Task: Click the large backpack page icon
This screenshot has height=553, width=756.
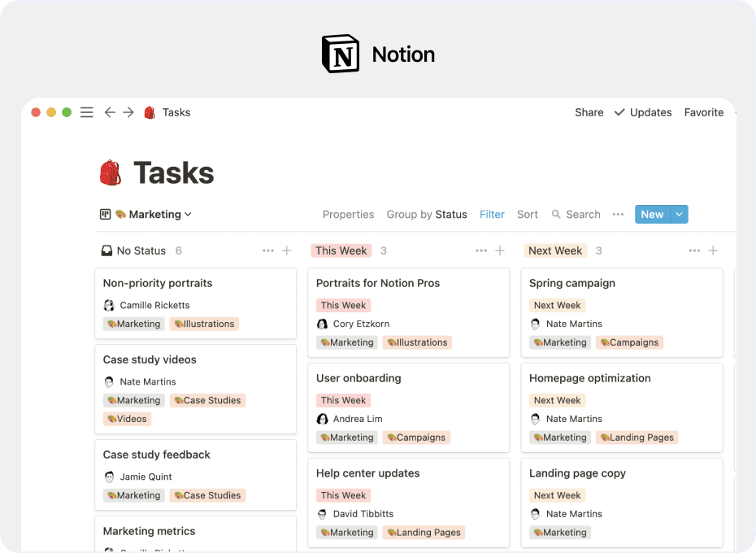Action: coord(111,172)
